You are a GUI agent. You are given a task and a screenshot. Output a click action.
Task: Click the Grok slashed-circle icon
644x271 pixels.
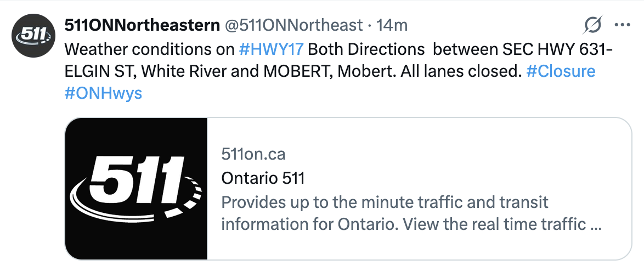(x=593, y=25)
